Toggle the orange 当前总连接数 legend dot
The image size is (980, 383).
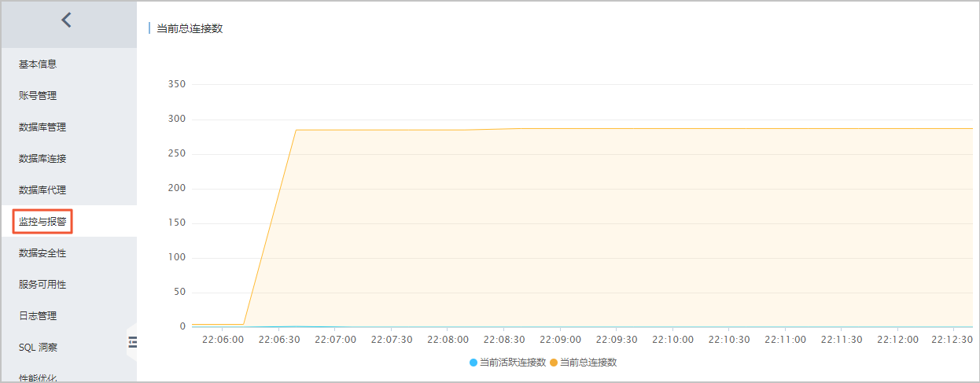pos(554,363)
